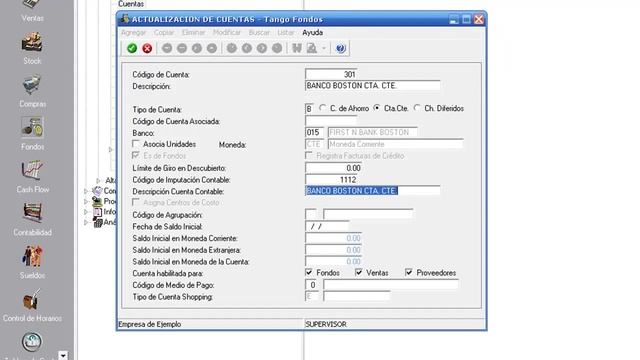Click the Descripción field with BANCO BOSTON
Screen dimensions: 640x360
[x=373, y=86]
